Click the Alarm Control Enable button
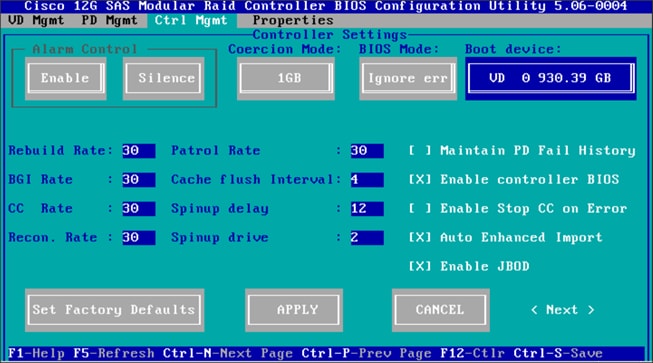 [65, 78]
